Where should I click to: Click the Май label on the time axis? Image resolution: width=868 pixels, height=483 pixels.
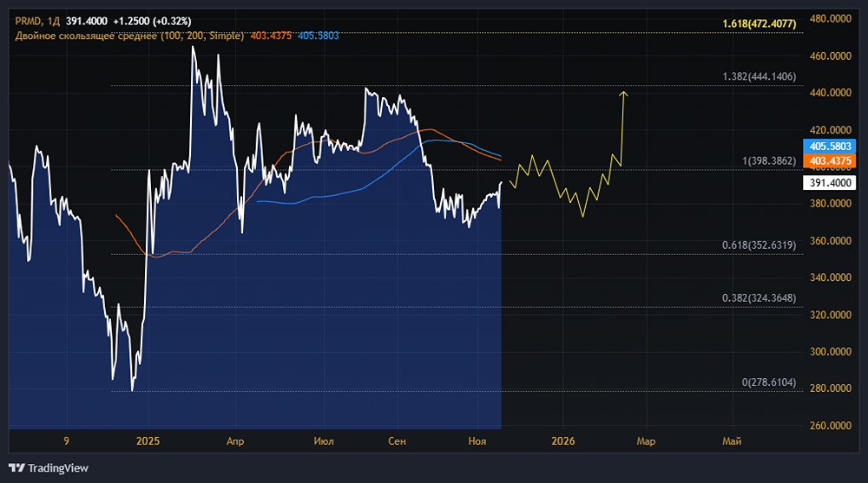(x=732, y=441)
